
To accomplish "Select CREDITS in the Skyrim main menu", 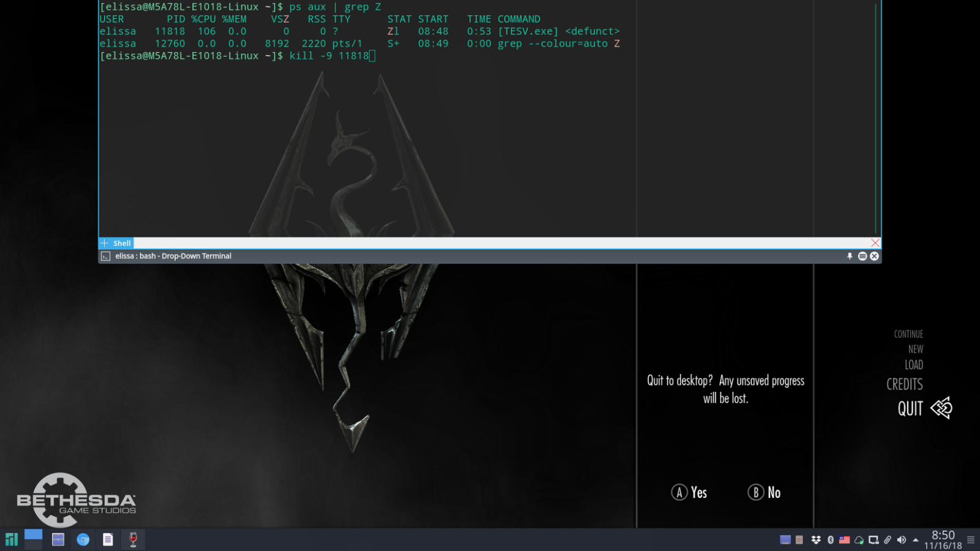I will (x=905, y=384).
